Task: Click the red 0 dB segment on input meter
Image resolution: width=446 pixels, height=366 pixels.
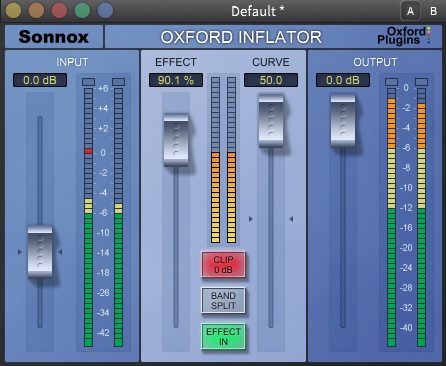Action: coord(88,151)
